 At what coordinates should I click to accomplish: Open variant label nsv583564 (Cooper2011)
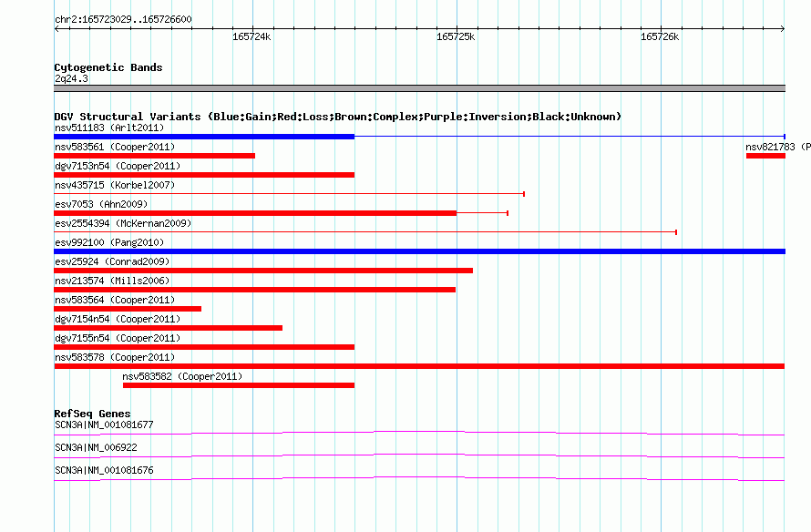coord(115,300)
